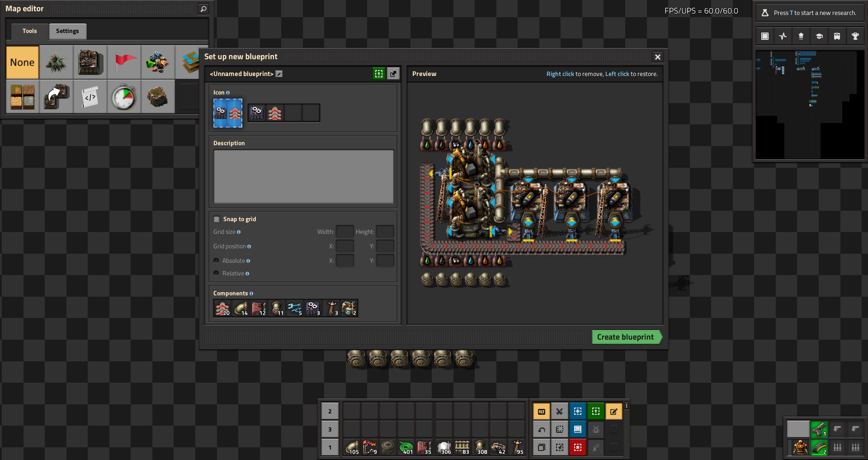Image resolution: width=868 pixels, height=460 pixels.
Task: Edit the Unnamed blueprint name pencil icon
Action: click(x=279, y=74)
